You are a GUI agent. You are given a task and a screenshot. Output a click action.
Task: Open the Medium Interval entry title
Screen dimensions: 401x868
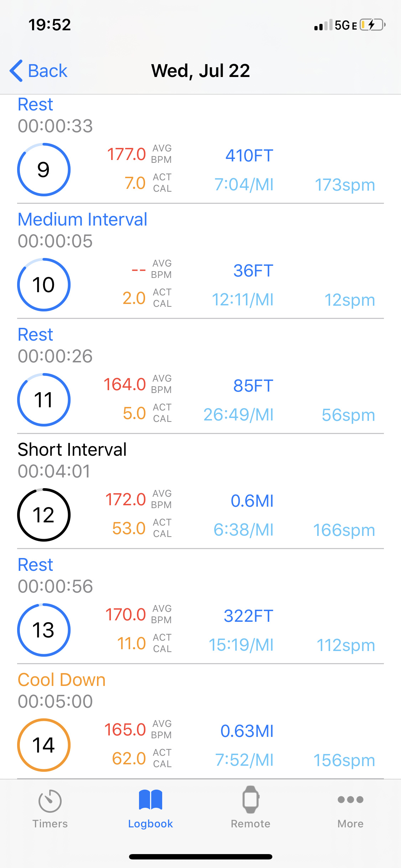tap(82, 219)
